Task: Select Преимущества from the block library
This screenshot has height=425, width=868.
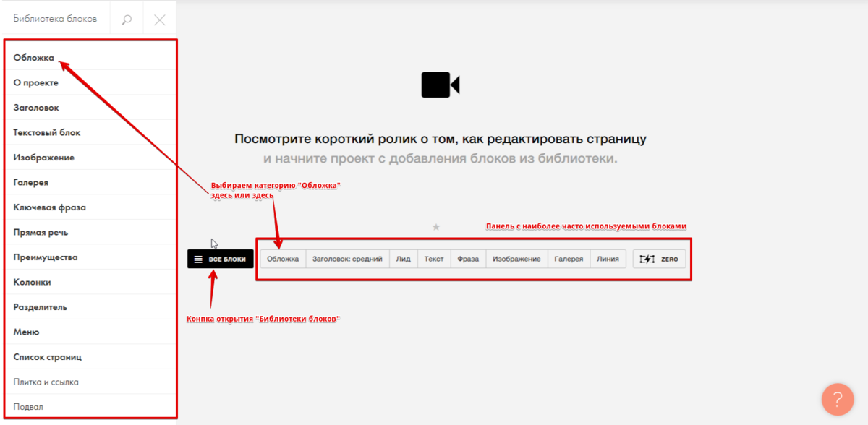Action: pyautogui.click(x=45, y=257)
